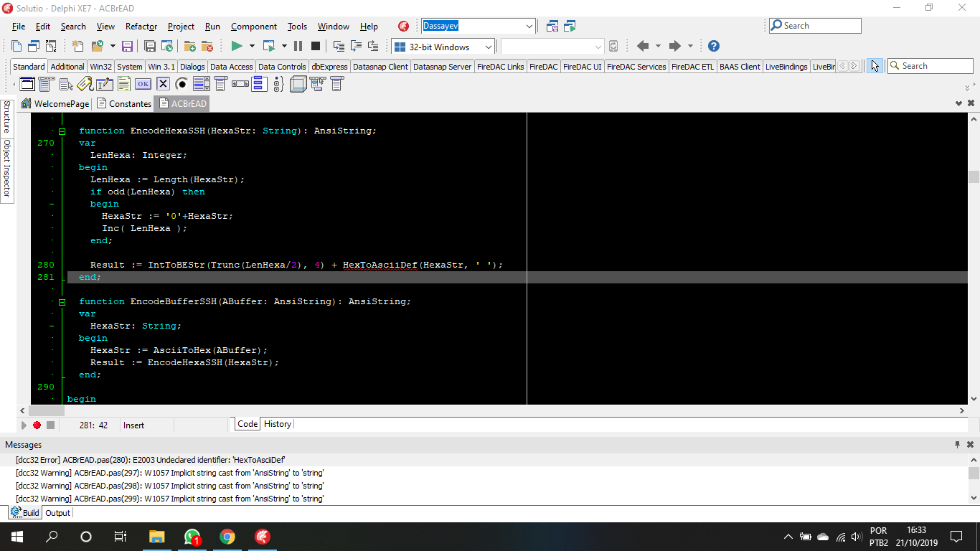Click the editor vertical scrollbar thumb

(974, 176)
